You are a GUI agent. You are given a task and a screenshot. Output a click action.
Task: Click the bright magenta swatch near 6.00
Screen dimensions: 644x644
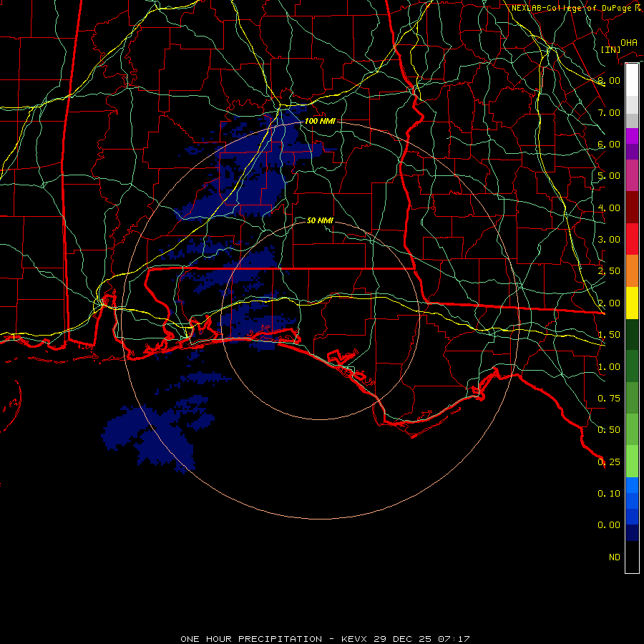click(632, 136)
